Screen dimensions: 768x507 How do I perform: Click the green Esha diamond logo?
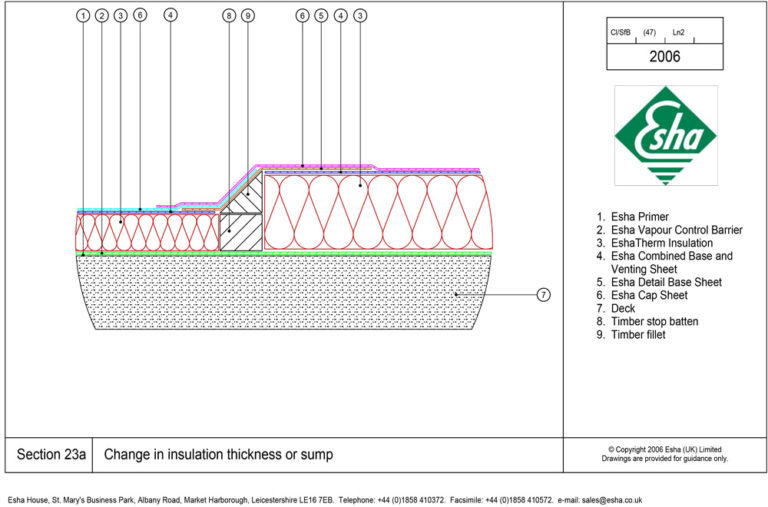pos(666,136)
